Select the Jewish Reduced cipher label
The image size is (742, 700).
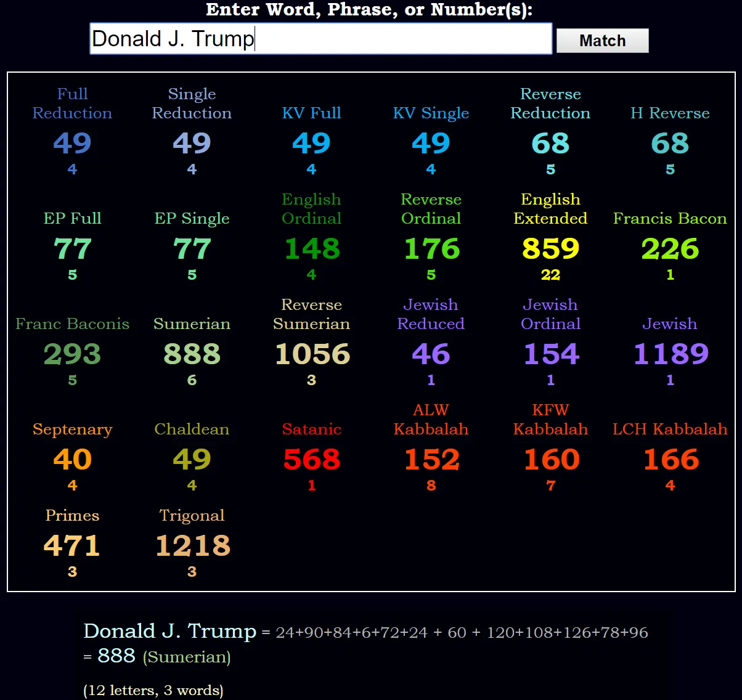[x=431, y=314]
